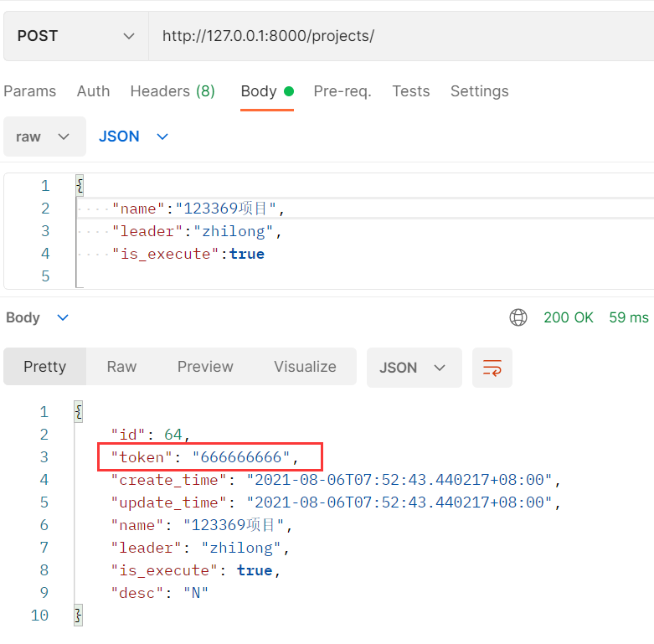
Task: Go to the Settings tab
Action: pyautogui.click(x=480, y=91)
